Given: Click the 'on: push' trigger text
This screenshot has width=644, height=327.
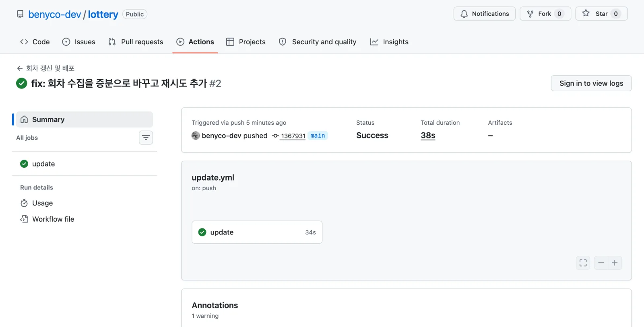Looking at the screenshot, I should click(x=204, y=188).
